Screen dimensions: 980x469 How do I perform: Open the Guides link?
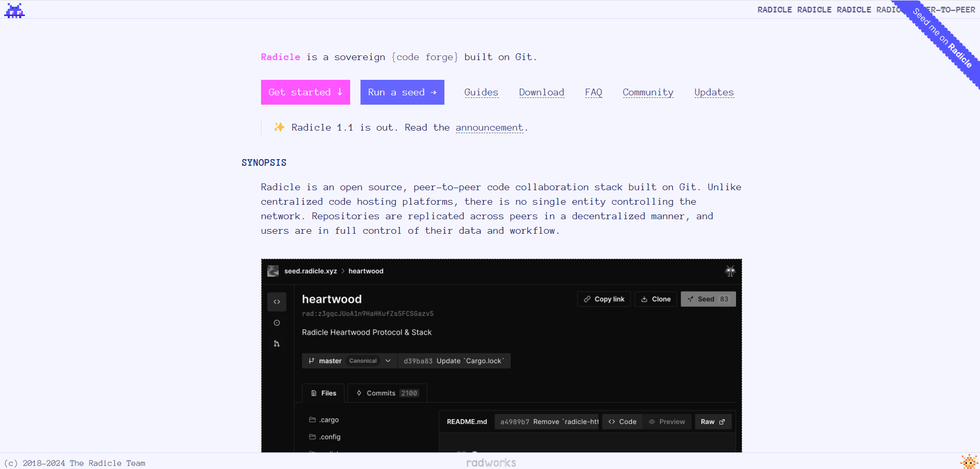481,92
